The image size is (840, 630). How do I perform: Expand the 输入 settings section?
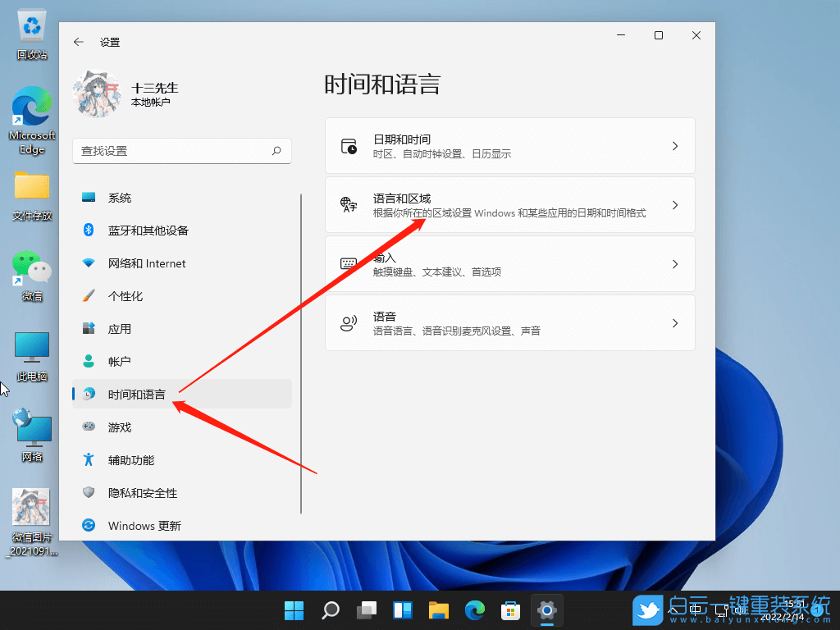click(x=509, y=263)
